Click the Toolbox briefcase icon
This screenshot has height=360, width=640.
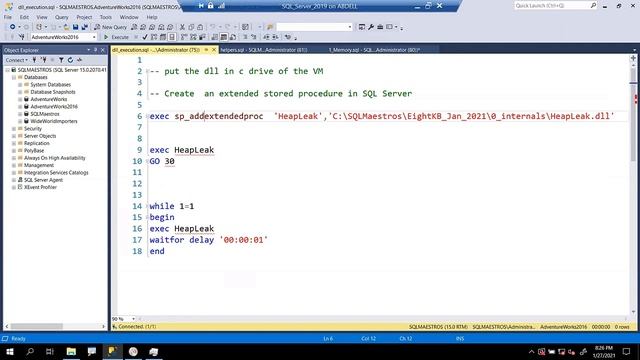[x=380, y=27]
